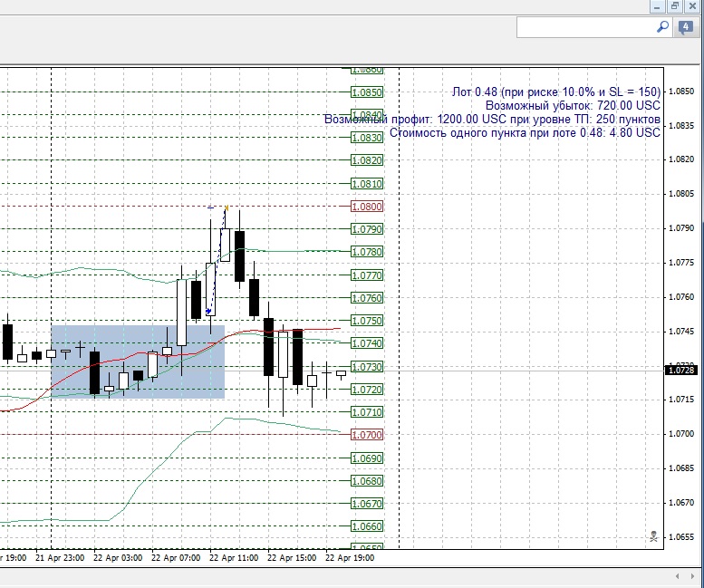Click time axis label 22 Apr 19:00
Image resolution: width=704 pixels, height=588 pixels.
click(x=350, y=558)
